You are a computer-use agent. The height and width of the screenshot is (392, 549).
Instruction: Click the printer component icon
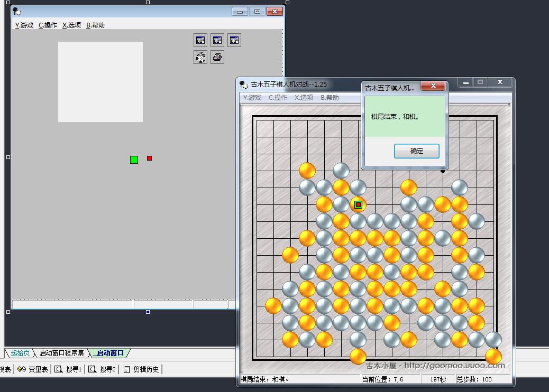217,57
